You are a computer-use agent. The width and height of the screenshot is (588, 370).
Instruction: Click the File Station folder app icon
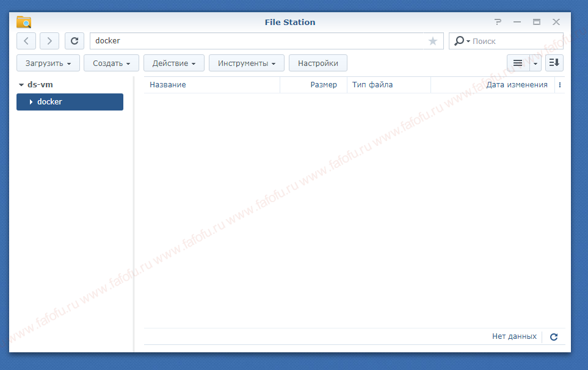[x=24, y=22]
